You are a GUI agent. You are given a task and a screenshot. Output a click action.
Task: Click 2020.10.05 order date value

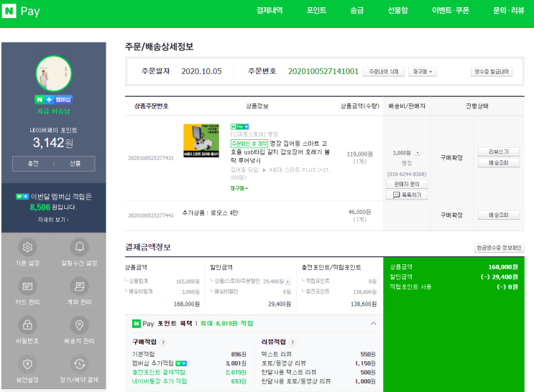click(201, 71)
